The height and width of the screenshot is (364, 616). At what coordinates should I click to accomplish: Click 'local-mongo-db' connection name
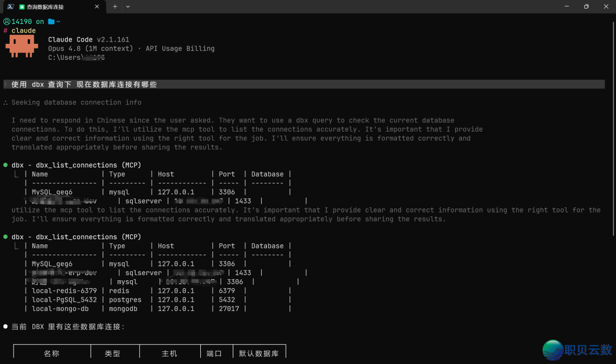[60, 309]
